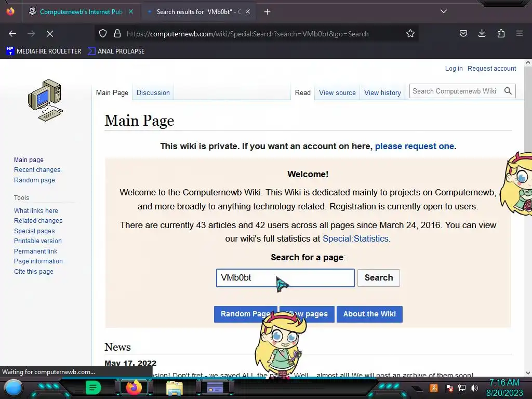Click the VMb0bt search input box
Screen dimensions: 532x399
(x=285, y=278)
